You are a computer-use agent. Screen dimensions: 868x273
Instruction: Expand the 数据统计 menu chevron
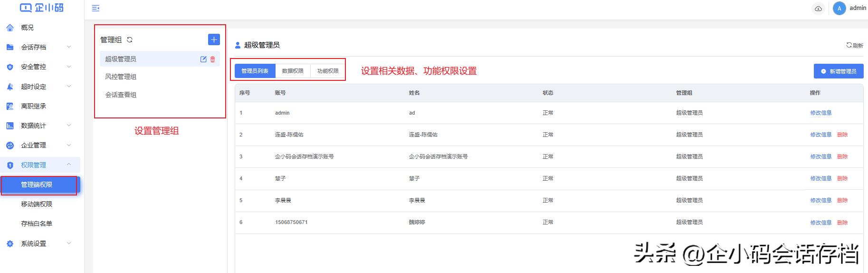[x=69, y=126]
